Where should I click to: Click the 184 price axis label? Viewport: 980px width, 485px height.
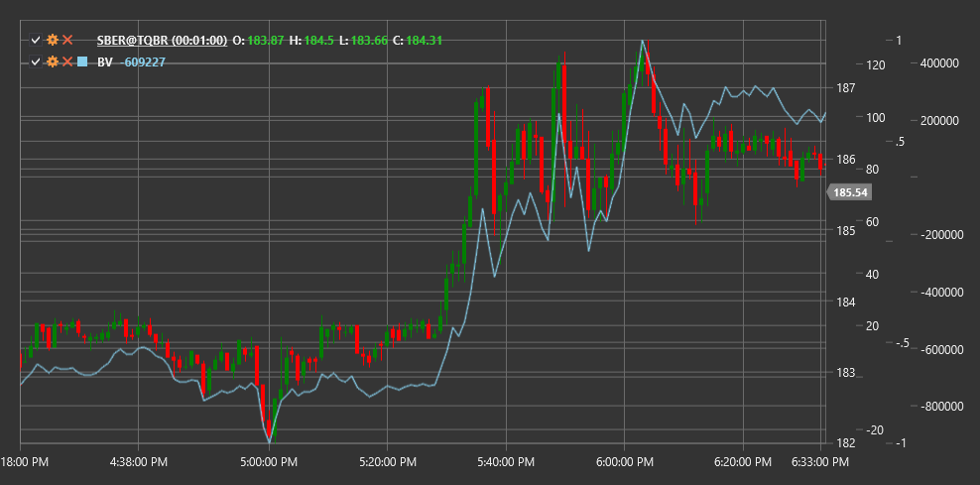846,303
